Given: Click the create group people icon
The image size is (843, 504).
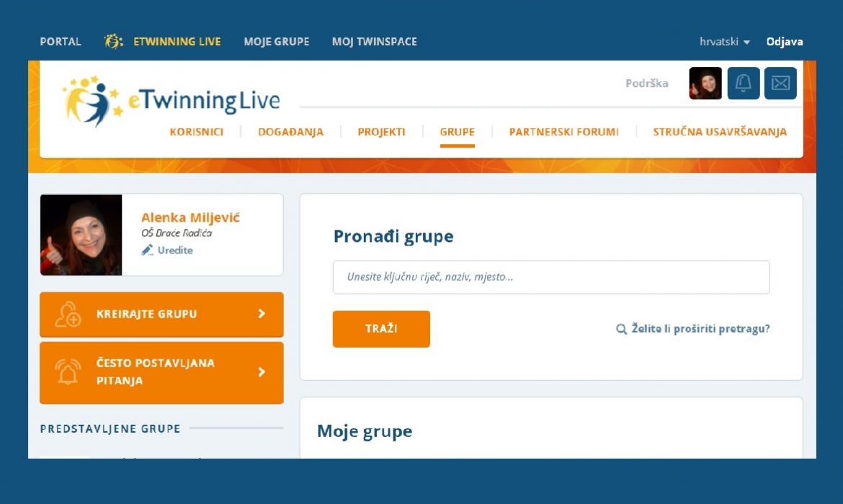Looking at the screenshot, I should (x=68, y=315).
